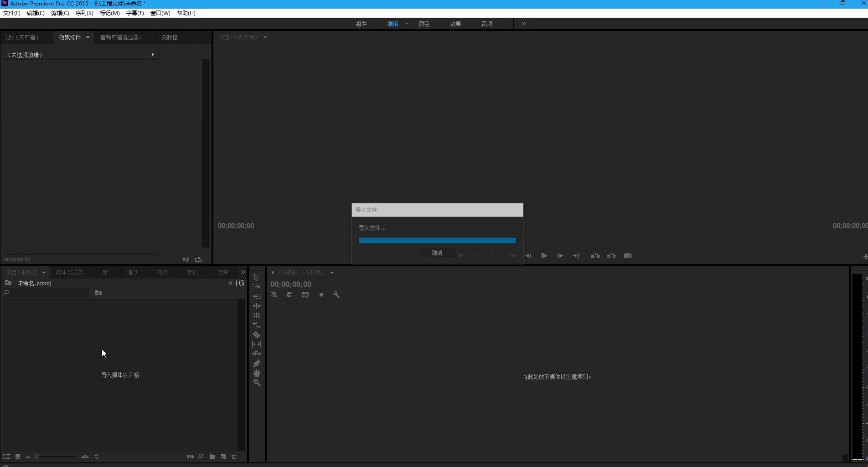Shrink thumbnails with small mountain icon

(x=28, y=457)
